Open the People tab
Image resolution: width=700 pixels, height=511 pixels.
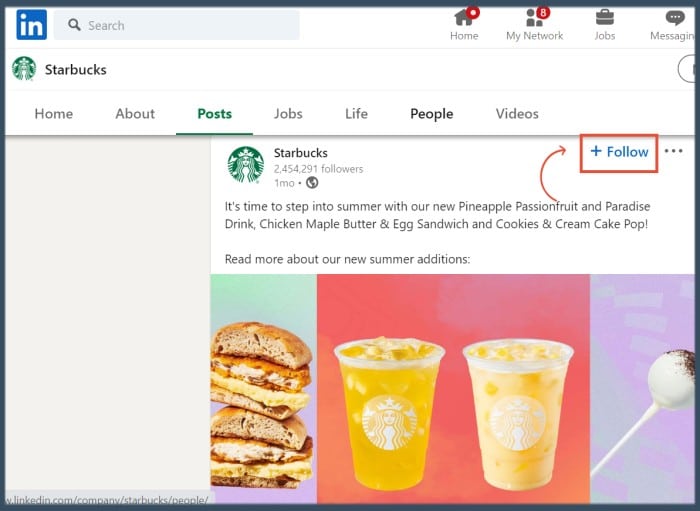[x=432, y=114]
